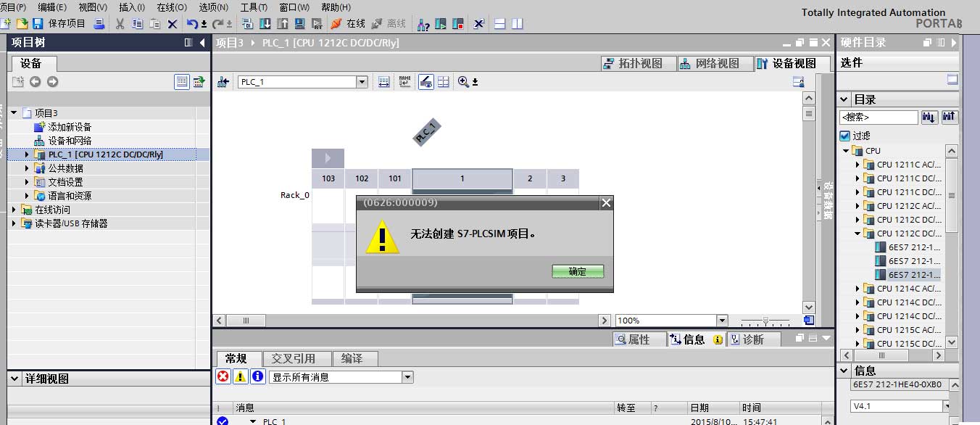
Task: Click the 确定 button in the dialog
Action: tap(578, 271)
